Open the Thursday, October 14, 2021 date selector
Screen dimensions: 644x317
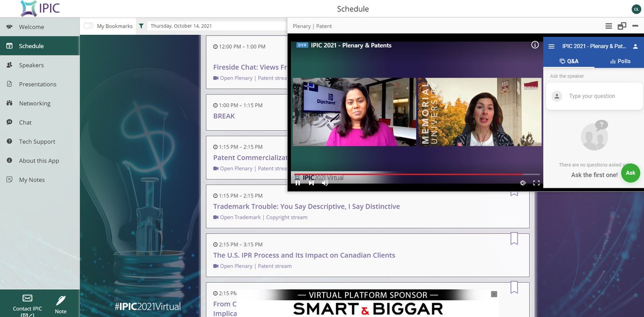(x=217, y=26)
